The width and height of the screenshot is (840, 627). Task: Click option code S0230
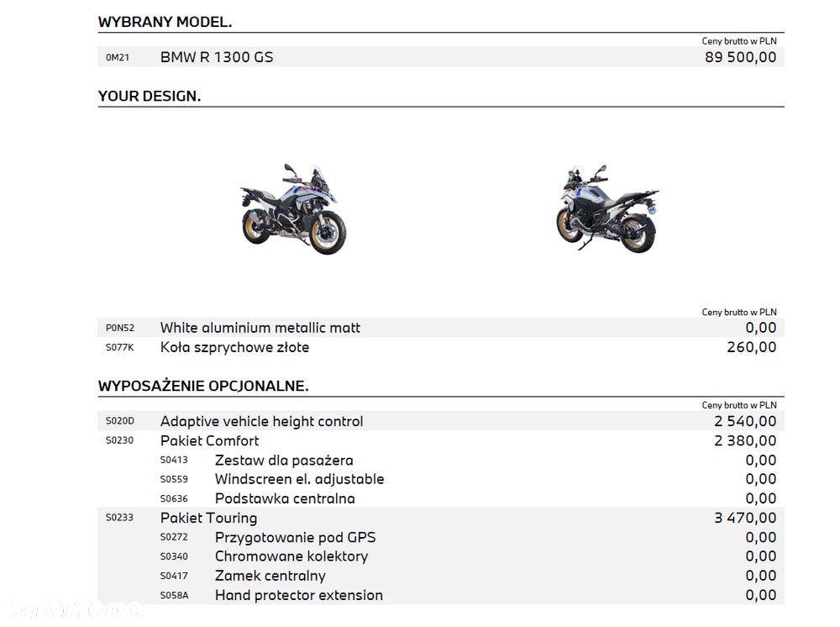click(x=119, y=440)
